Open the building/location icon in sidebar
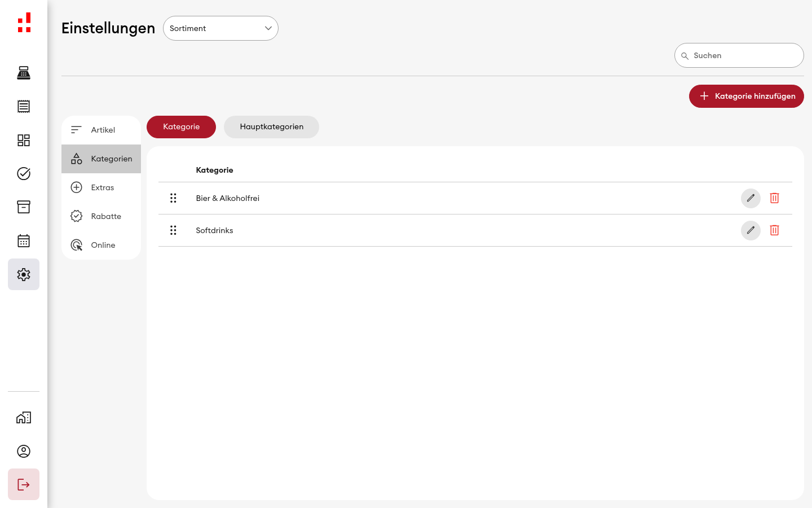The width and height of the screenshot is (812, 508). 24,418
